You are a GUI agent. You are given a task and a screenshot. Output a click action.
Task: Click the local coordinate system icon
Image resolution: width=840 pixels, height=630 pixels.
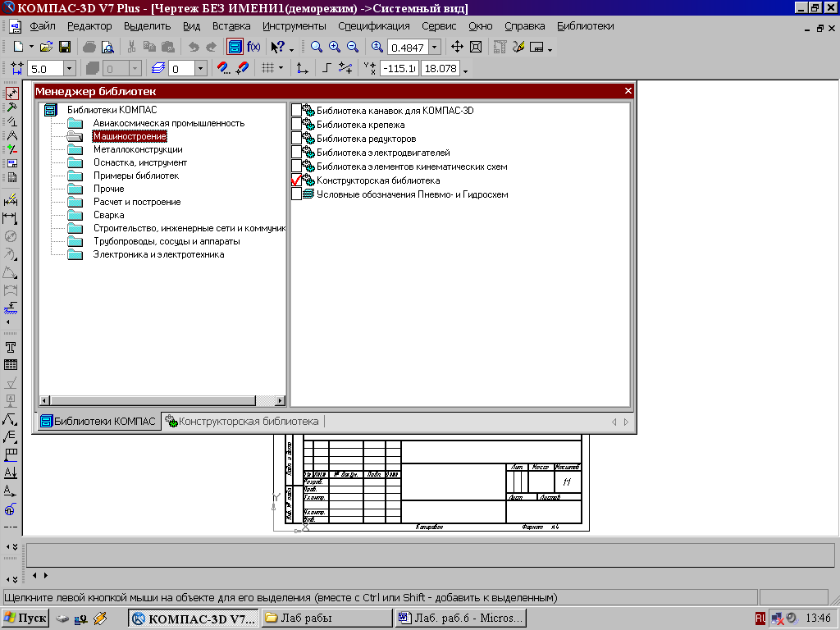pos(302,68)
